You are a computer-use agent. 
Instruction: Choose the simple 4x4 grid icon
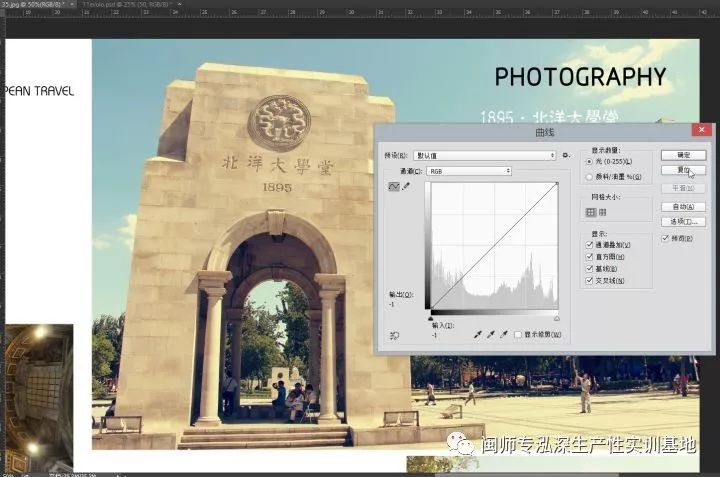pyautogui.click(x=591, y=212)
